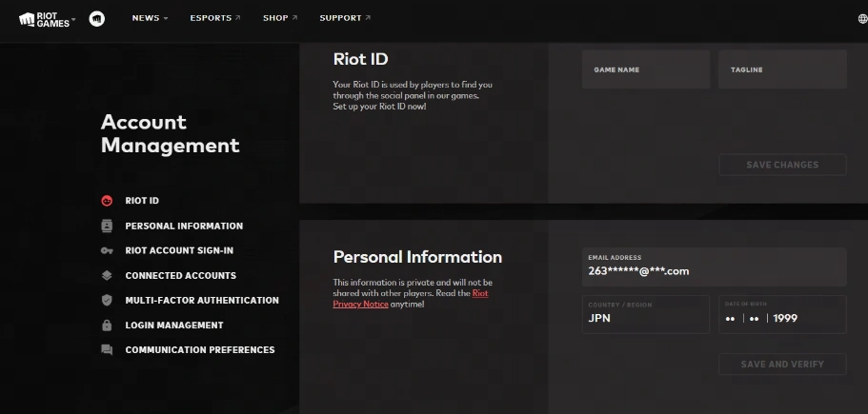Open the Riot Games logo dropdown arrow

73,18
